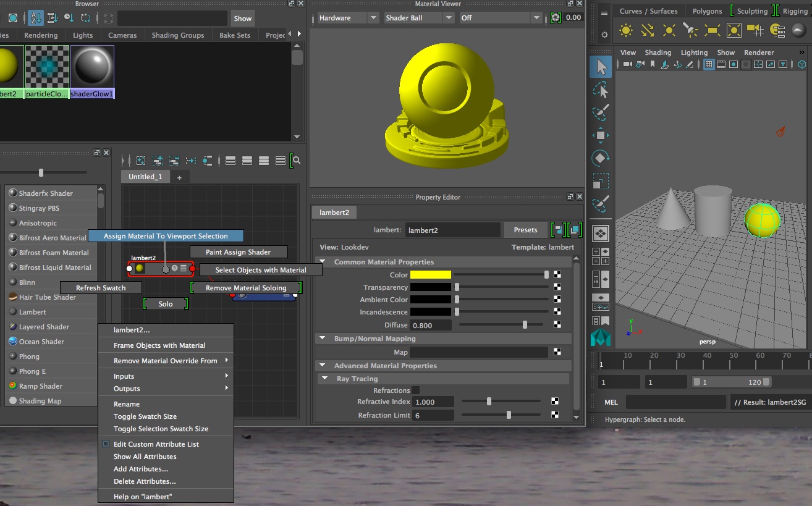Activate the Move tool in the toolbox
Viewport: 812px width, 506px height.
point(600,135)
